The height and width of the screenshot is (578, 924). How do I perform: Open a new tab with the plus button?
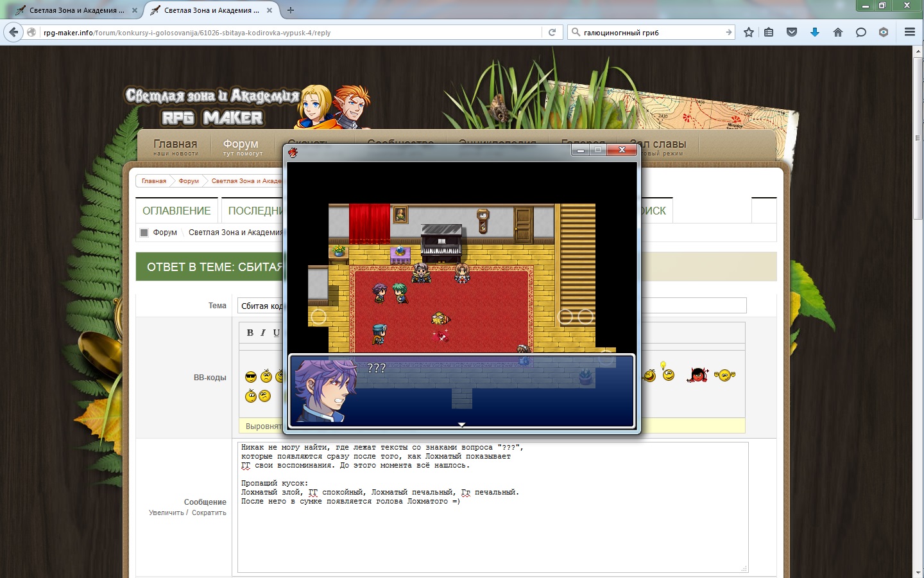tap(291, 10)
